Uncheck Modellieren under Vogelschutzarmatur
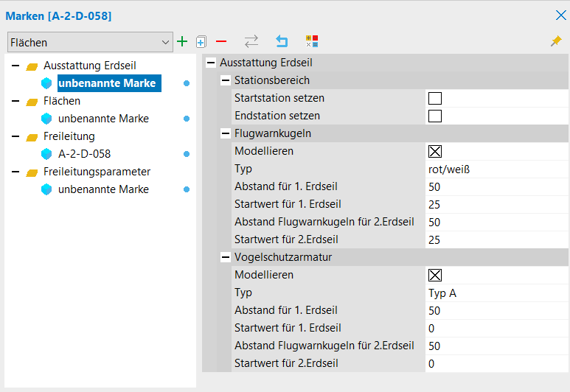The height and width of the screenshot is (392, 570). coord(435,275)
